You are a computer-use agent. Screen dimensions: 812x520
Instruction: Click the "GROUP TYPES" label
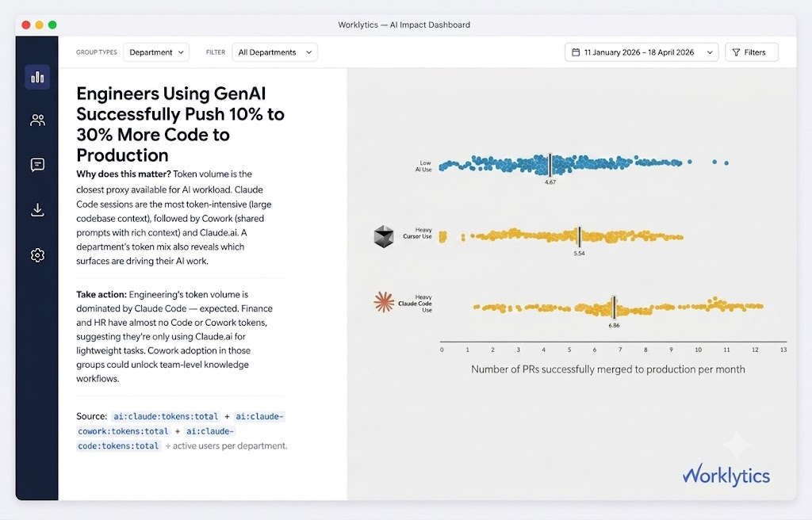point(96,52)
